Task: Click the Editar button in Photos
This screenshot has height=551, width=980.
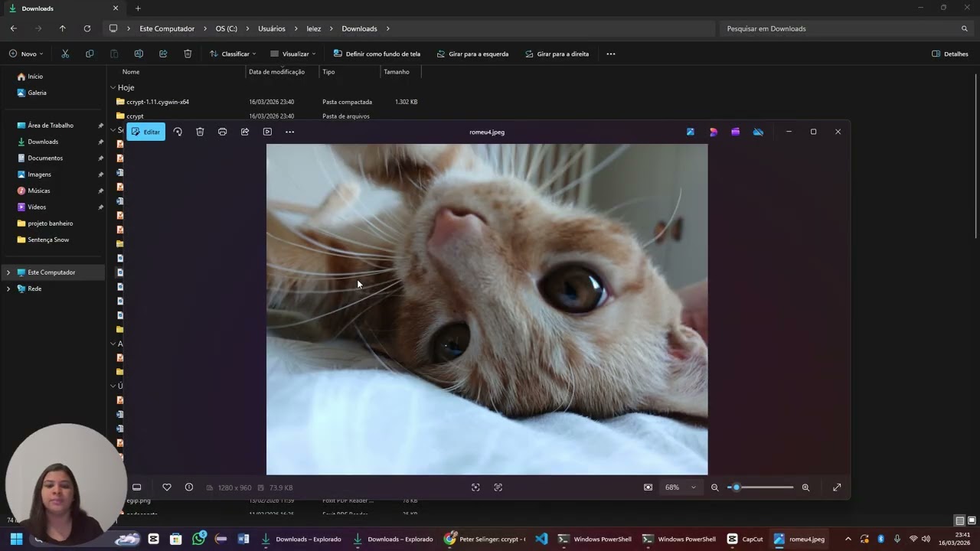Action: [x=145, y=132]
